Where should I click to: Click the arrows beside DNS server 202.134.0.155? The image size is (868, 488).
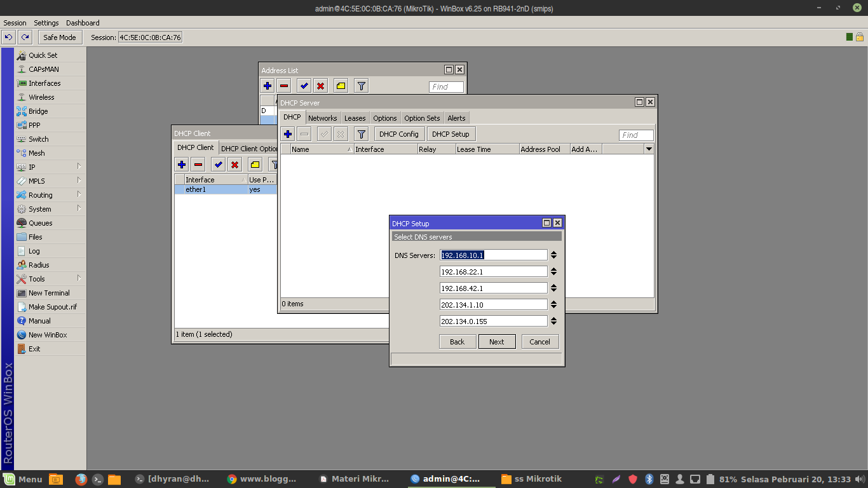(x=553, y=321)
